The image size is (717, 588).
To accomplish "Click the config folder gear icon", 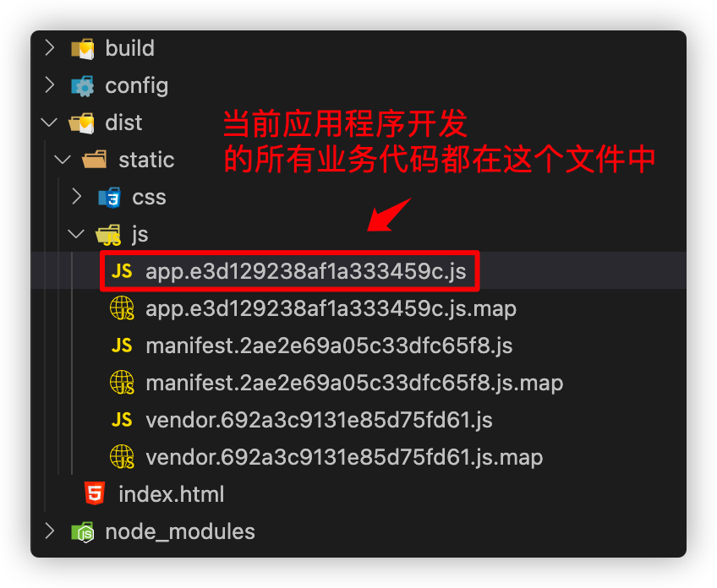I will click(x=83, y=86).
